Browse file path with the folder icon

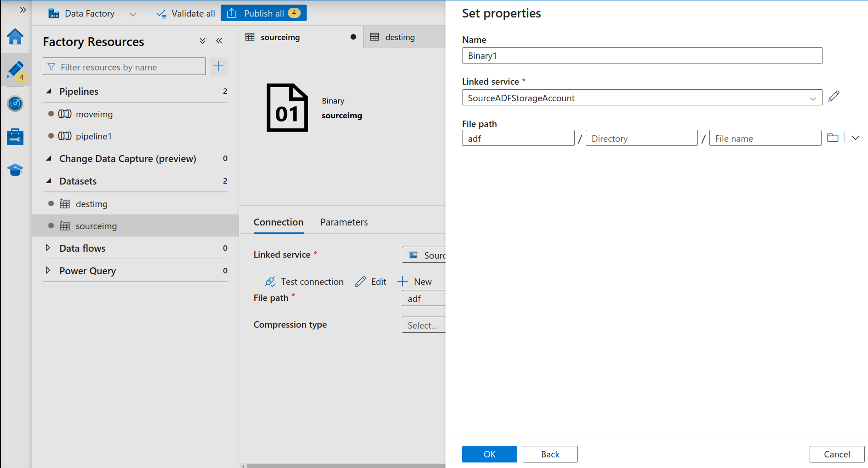pos(833,138)
